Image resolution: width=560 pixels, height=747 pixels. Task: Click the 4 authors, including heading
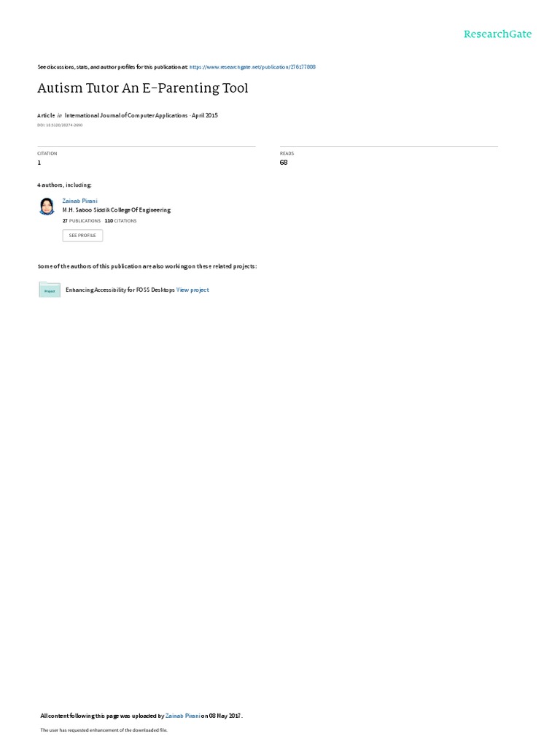pyautogui.click(x=64, y=185)
